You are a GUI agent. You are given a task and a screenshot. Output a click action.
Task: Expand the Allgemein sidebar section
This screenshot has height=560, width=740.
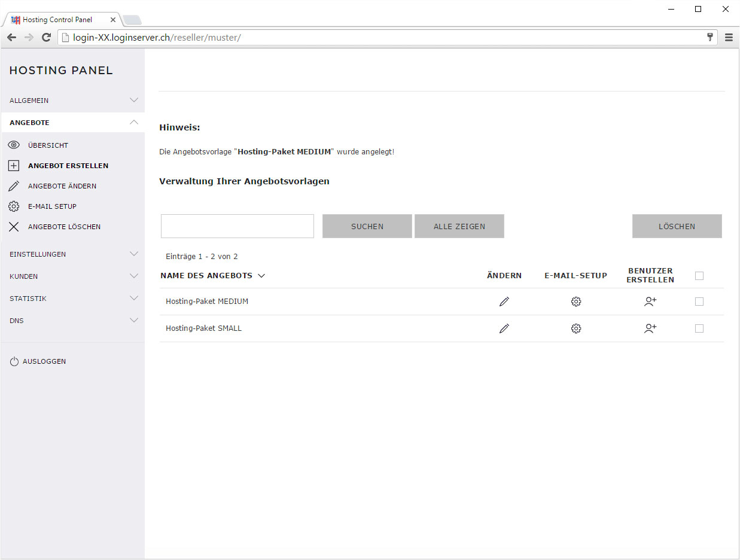72,101
